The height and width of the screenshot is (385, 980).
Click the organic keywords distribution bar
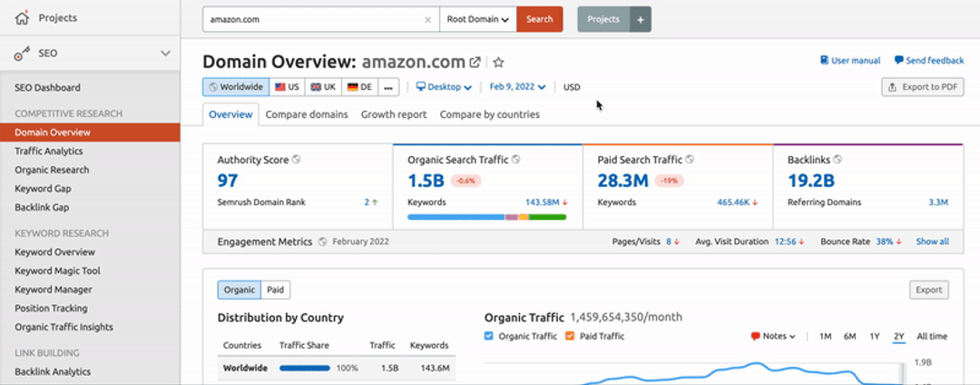click(x=487, y=217)
